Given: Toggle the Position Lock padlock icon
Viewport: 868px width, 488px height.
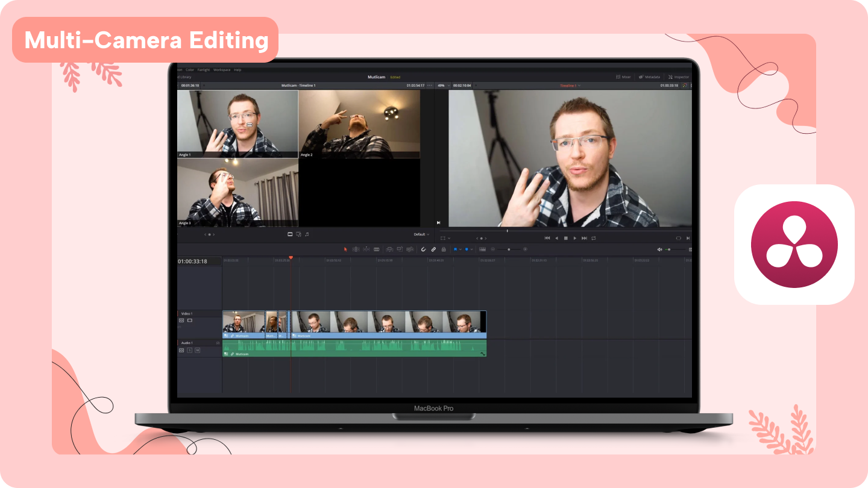Looking at the screenshot, I should point(444,249).
